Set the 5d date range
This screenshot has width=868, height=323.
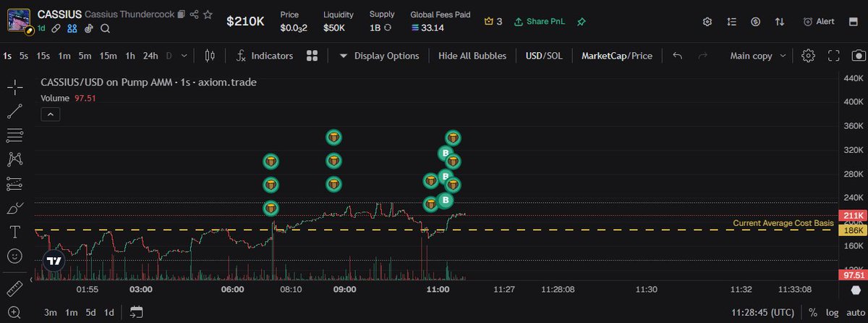click(90, 312)
